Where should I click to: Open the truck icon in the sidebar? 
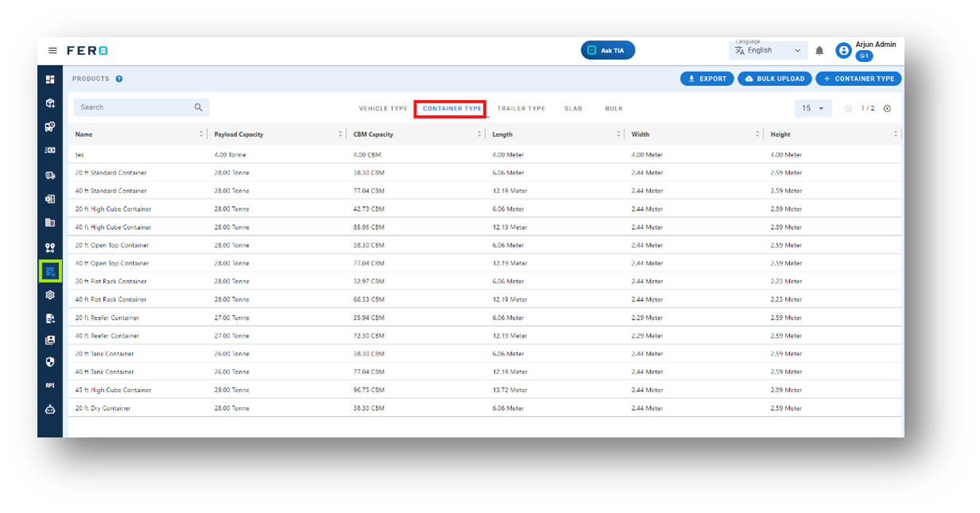(x=50, y=175)
